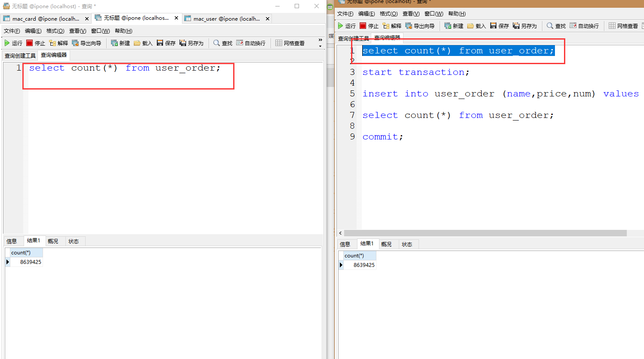Open 结果1 tab in left results pane
Screen dimensions: 644x359
(x=34, y=241)
